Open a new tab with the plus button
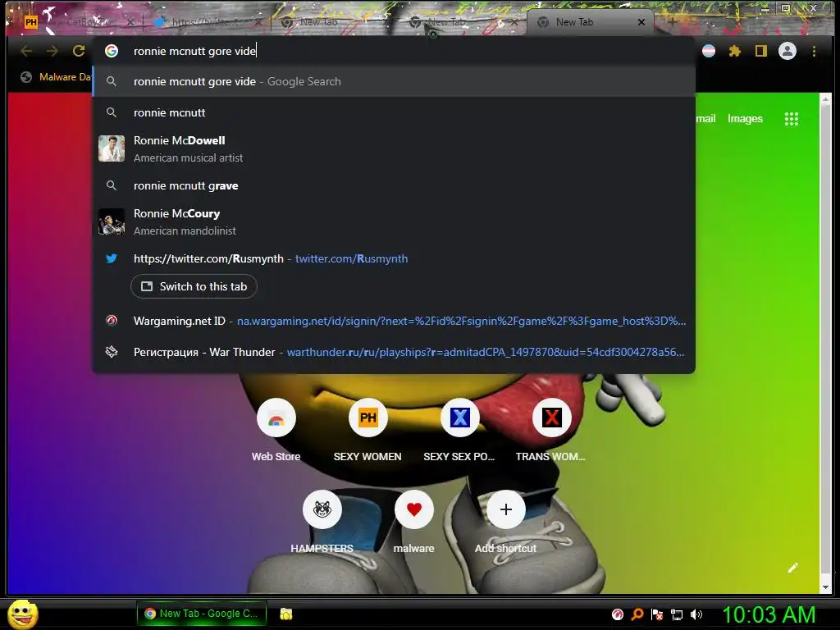The height and width of the screenshot is (630, 840). pyautogui.click(x=672, y=22)
